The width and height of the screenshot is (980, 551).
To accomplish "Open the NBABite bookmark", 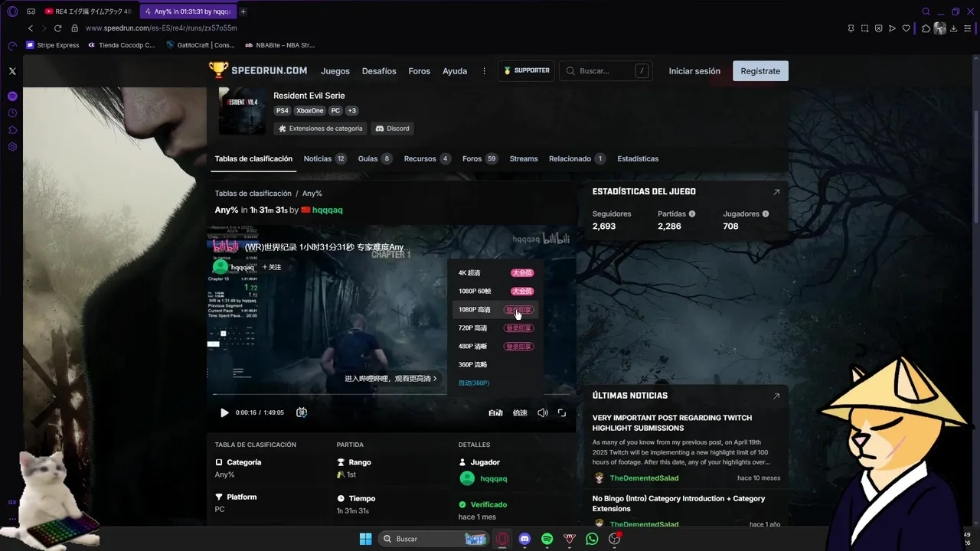I will click(x=279, y=45).
